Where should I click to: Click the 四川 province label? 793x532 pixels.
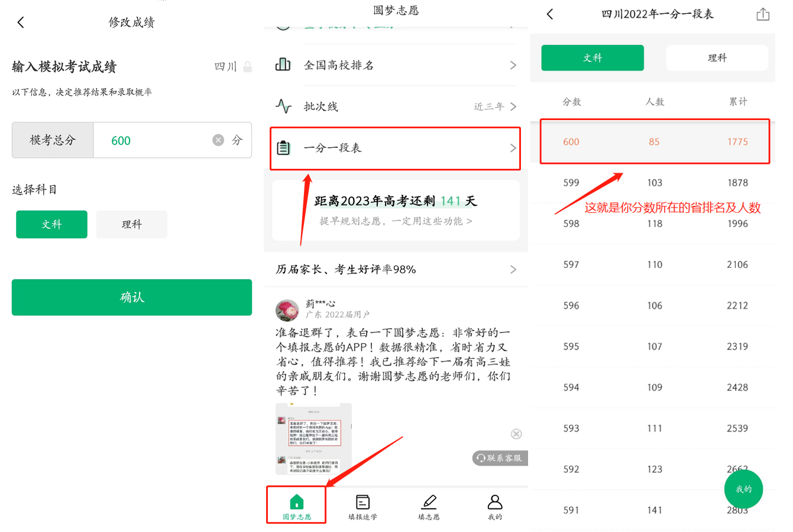pos(225,67)
